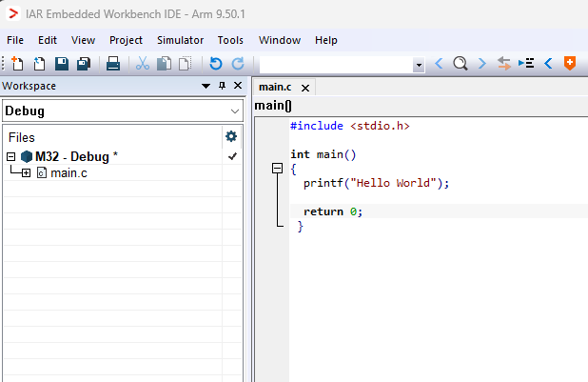The height and width of the screenshot is (382, 588).
Task: Redo the last undone edit
Action: (x=238, y=64)
